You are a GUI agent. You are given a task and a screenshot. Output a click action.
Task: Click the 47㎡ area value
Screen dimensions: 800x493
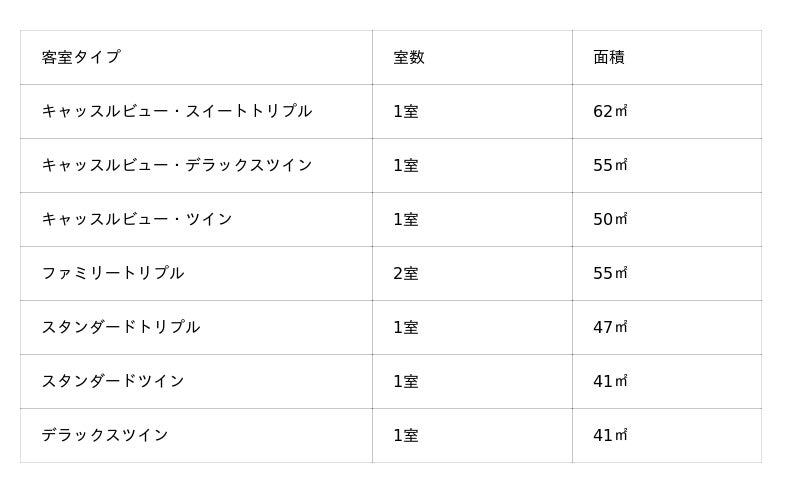[610, 327]
